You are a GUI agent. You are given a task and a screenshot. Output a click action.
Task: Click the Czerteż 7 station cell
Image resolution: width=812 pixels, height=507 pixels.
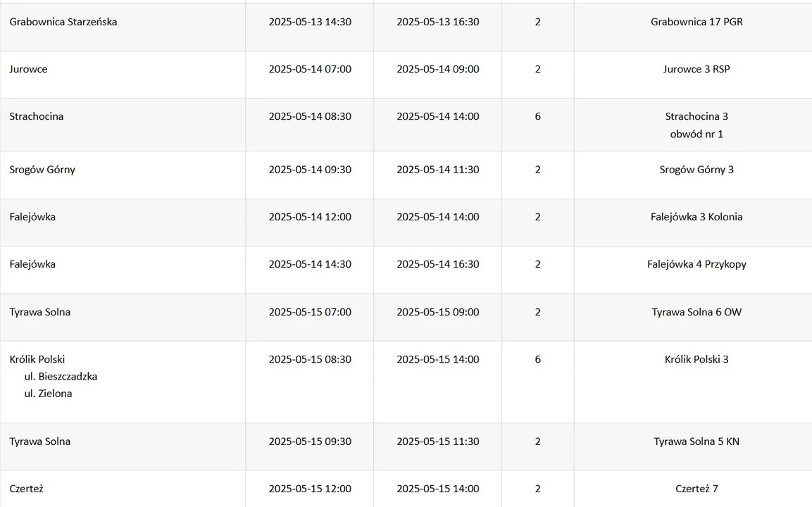tap(697, 489)
